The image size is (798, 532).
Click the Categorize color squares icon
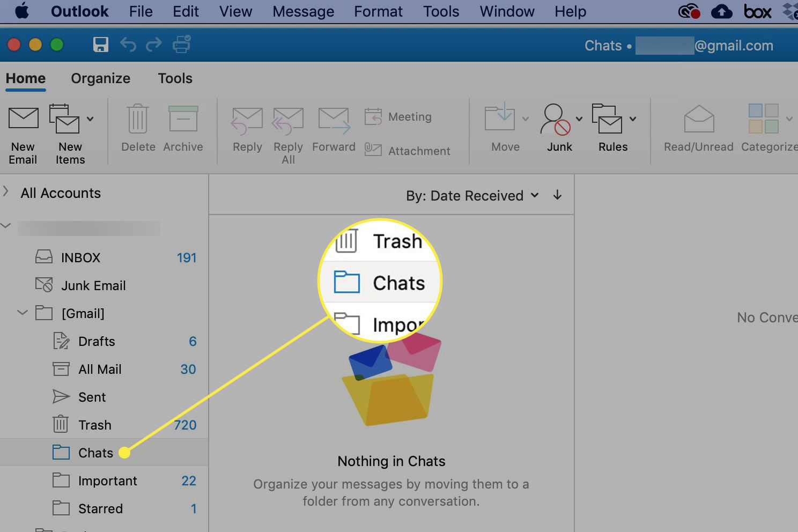[764, 119]
